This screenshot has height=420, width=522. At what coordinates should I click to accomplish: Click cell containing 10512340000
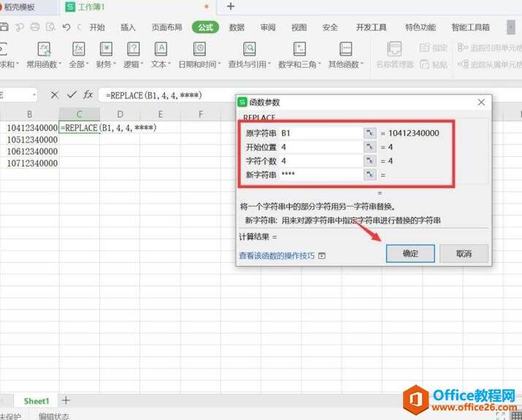coord(30,140)
